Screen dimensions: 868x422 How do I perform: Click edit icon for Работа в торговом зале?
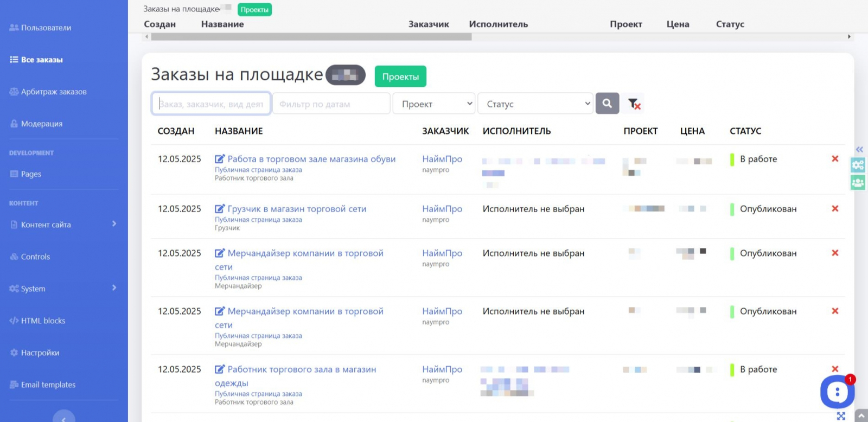tap(220, 159)
